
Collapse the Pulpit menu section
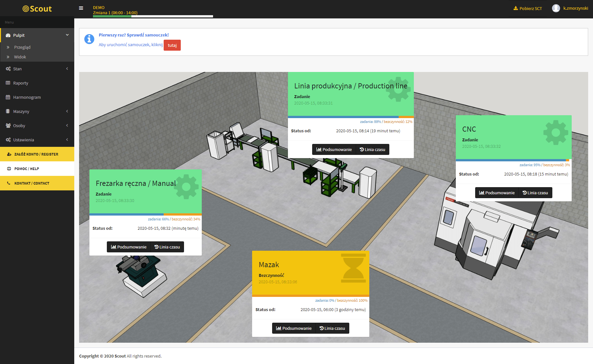37,35
